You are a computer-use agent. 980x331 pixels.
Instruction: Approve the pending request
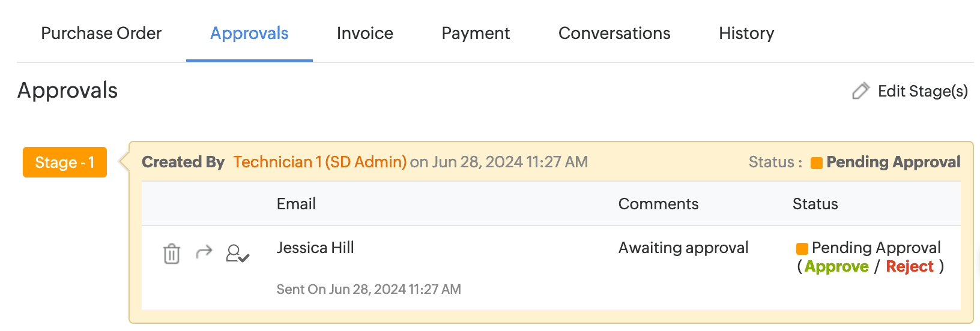tap(836, 267)
